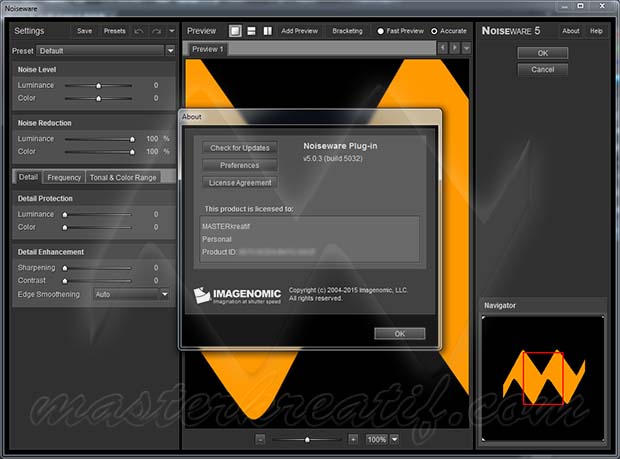This screenshot has width=620, height=459.
Task: Zoom out with minus button
Action: point(260,439)
